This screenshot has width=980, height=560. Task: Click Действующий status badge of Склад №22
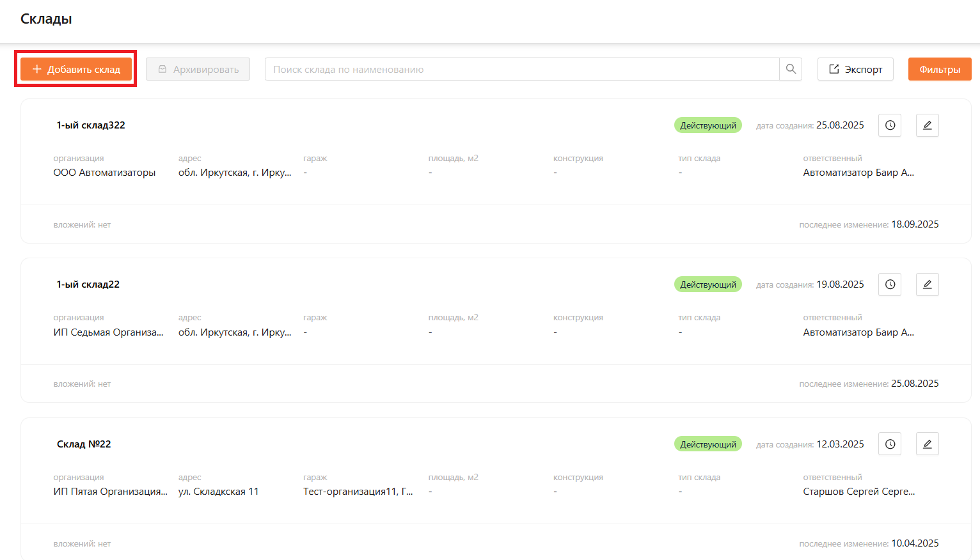(707, 444)
